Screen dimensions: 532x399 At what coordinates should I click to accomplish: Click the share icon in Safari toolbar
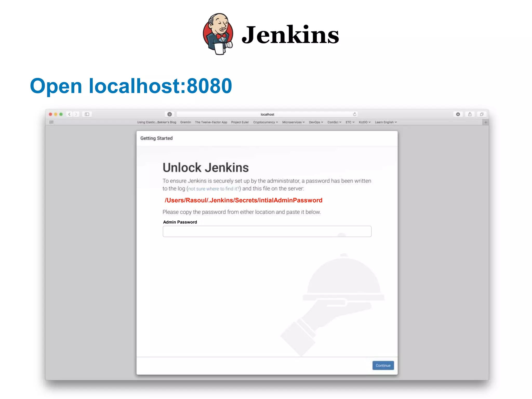[x=470, y=114]
